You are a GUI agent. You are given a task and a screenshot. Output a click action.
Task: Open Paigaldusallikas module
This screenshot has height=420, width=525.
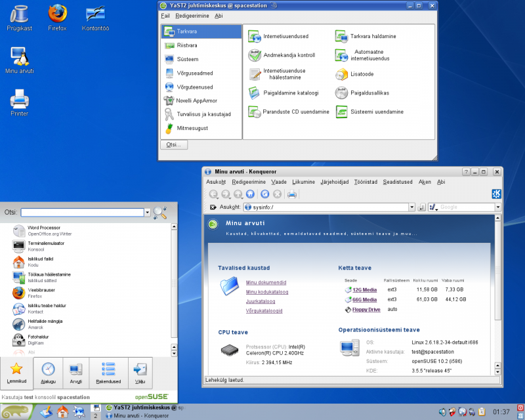[362, 93]
